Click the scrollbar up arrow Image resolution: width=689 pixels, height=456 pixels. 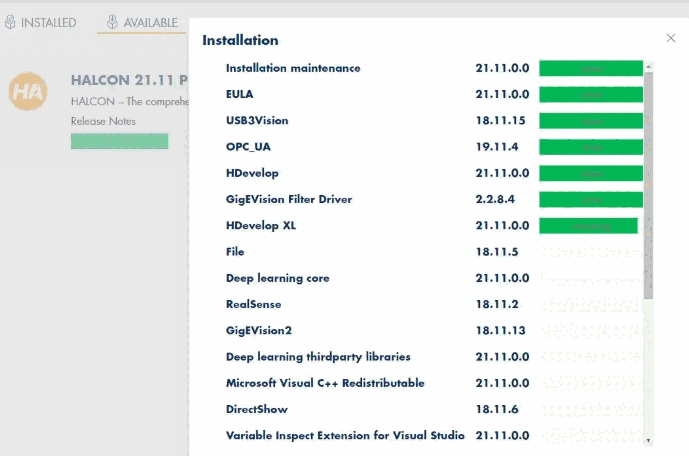[x=648, y=67]
